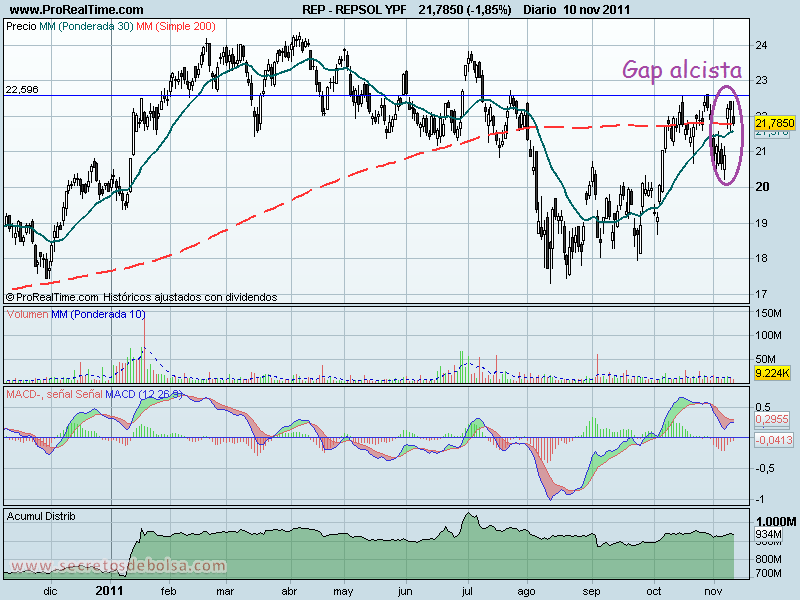The width and height of the screenshot is (800, 600).
Task: Select the MM (Simple 200) legend
Action: [x=176, y=27]
